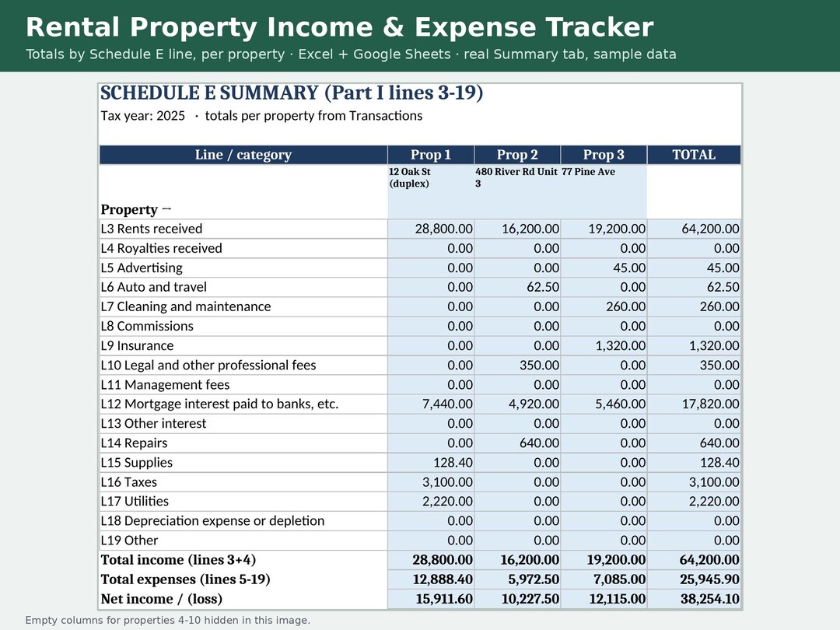Click the 15,911.60 net income cell
Image resolution: width=840 pixels, height=630 pixels.
tap(431, 599)
